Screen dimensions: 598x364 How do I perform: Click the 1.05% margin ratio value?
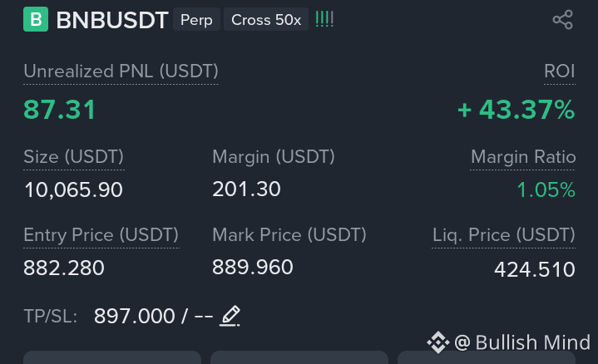tap(546, 189)
